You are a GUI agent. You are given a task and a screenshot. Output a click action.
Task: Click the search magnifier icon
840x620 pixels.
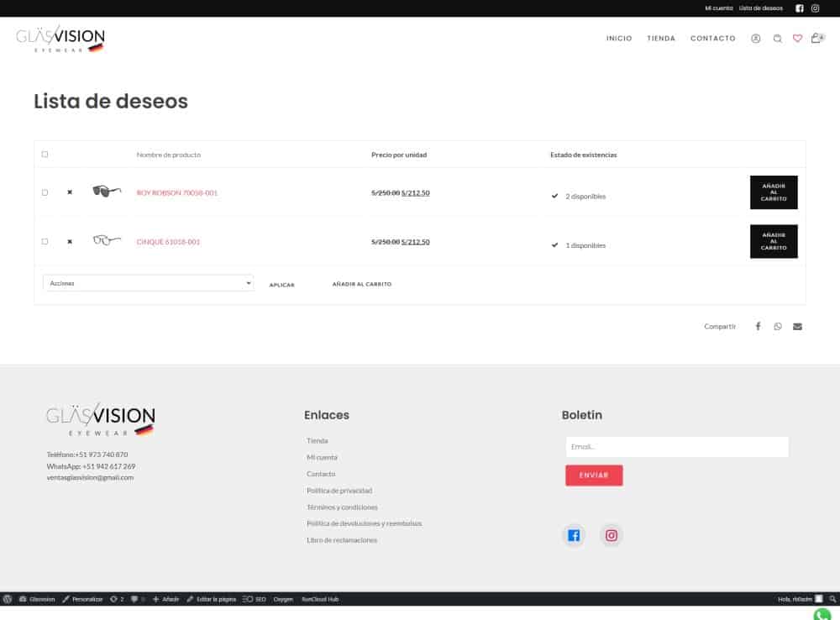[777, 39]
